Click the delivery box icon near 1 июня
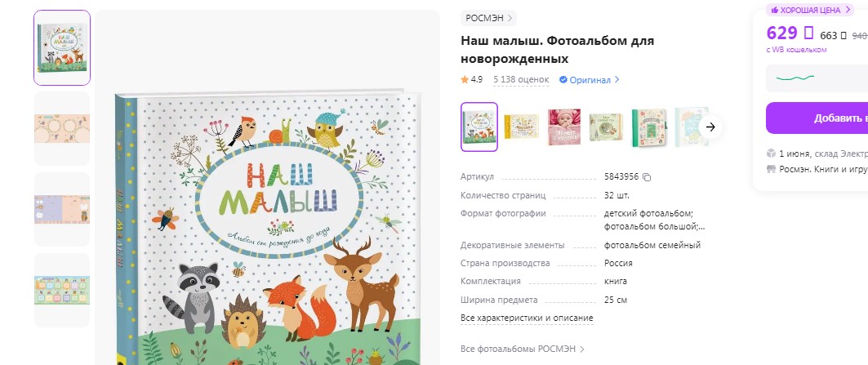 coord(771,154)
